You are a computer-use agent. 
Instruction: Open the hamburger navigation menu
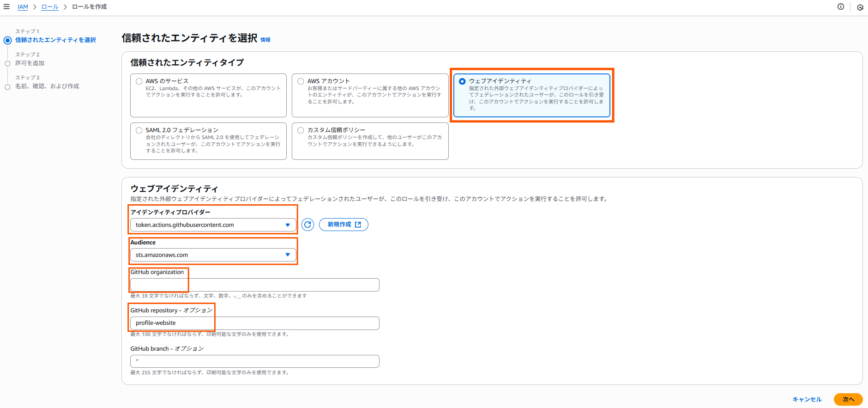coord(6,7)
